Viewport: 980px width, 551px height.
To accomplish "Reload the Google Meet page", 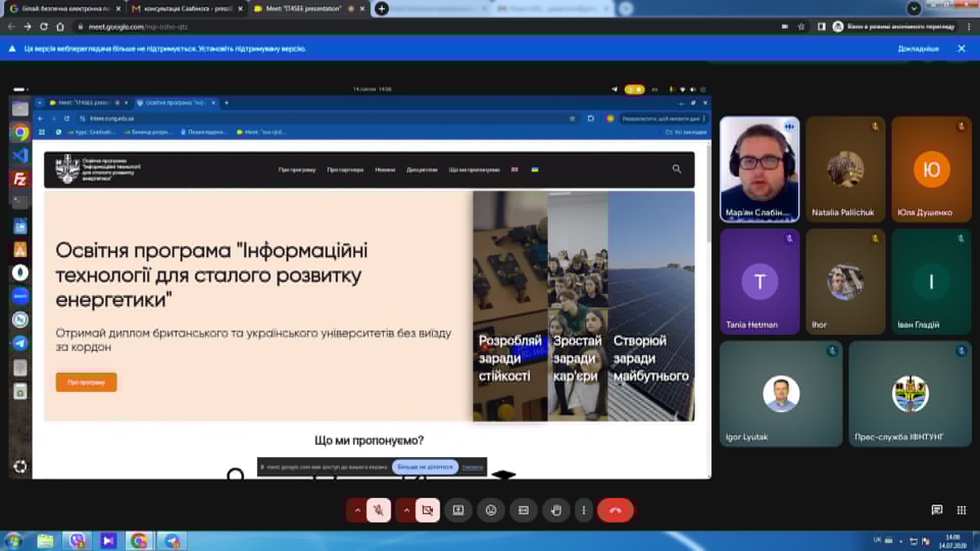I will (x=44, y=27).
